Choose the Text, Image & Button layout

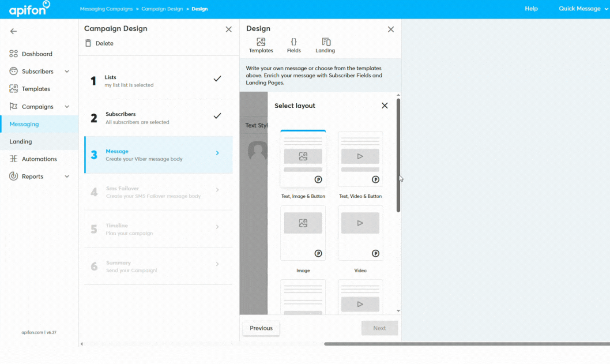[303, 159]
